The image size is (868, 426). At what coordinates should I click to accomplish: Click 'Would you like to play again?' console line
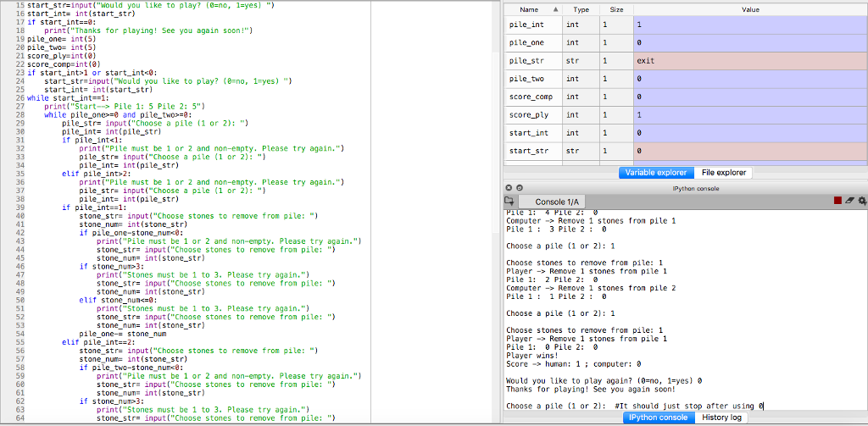tap(604, 380)
